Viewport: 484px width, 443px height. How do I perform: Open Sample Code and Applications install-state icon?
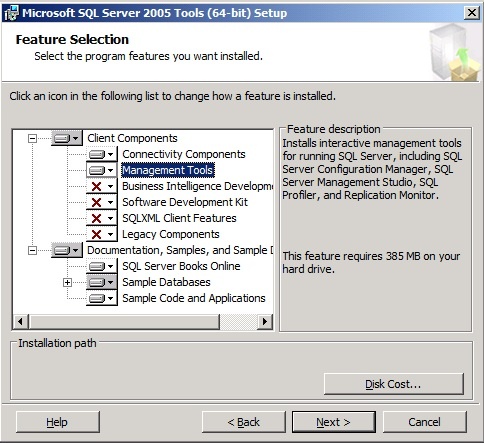coord(102,298)
